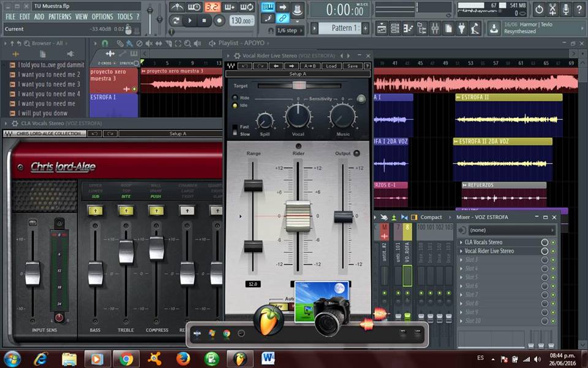588x368 pixels.
Task: Click the download content library icon
Action: [x=494, y=29]
